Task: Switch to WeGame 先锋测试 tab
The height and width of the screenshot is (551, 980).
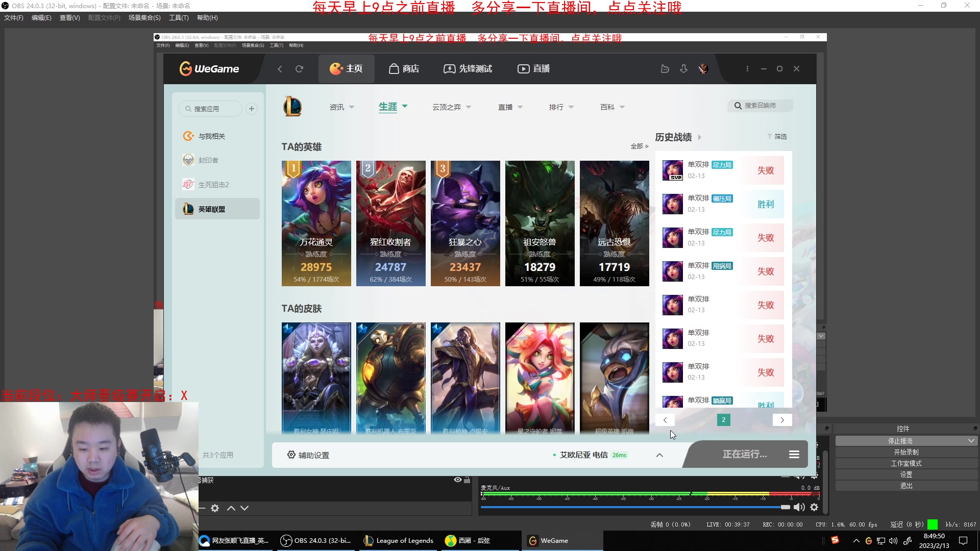Action: pyautogui.click(x=468, y=69)
